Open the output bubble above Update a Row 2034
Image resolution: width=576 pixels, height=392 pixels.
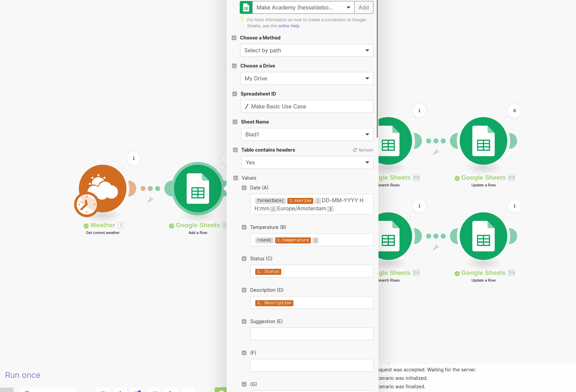click(x=515, y=206)
